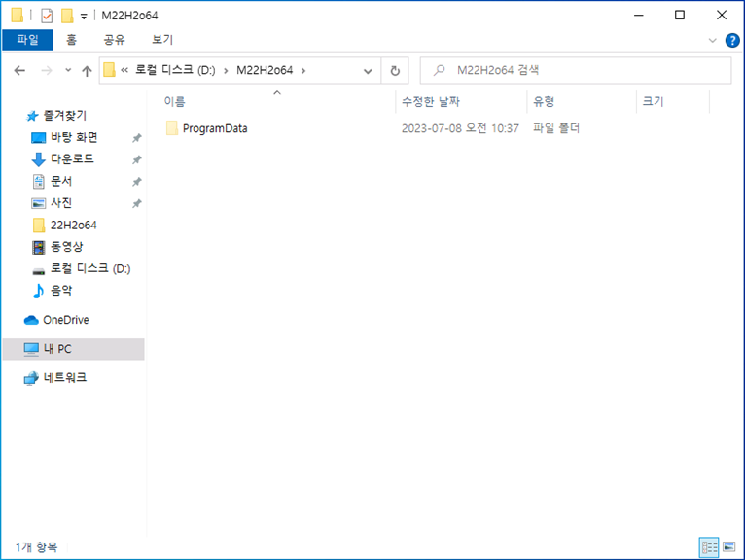Viewport: 745px width, 560px height.
Task: Sort by the 수정한 날짜 column header
Action: coord(431,101)
